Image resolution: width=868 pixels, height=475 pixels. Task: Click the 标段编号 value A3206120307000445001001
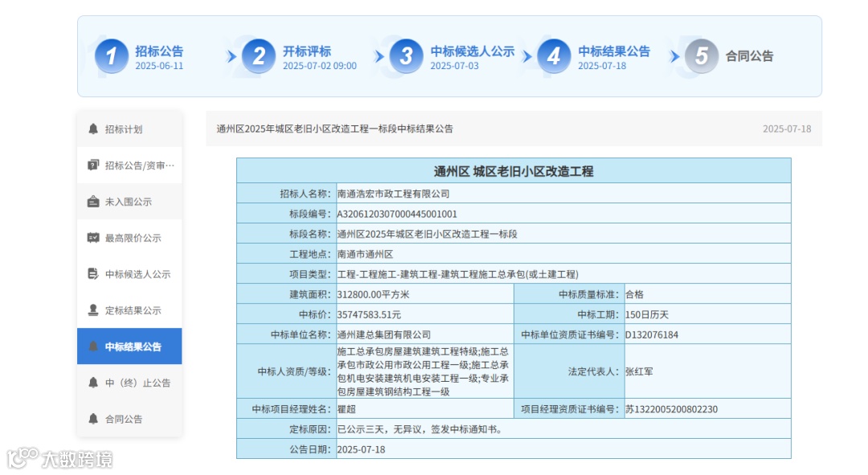(397, 215)
